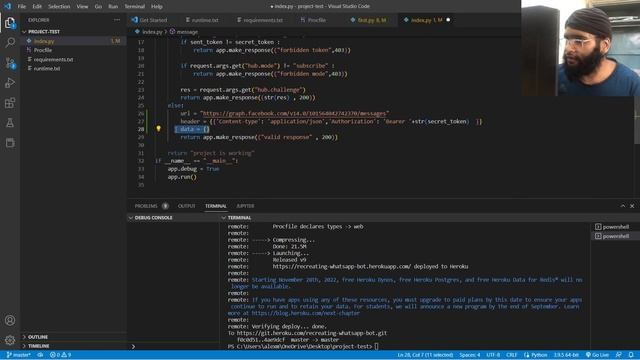Collapse the PROJECT-TEST folder section
The width and height of the screenshot is (640, 360).
click(x=73, y=31)
